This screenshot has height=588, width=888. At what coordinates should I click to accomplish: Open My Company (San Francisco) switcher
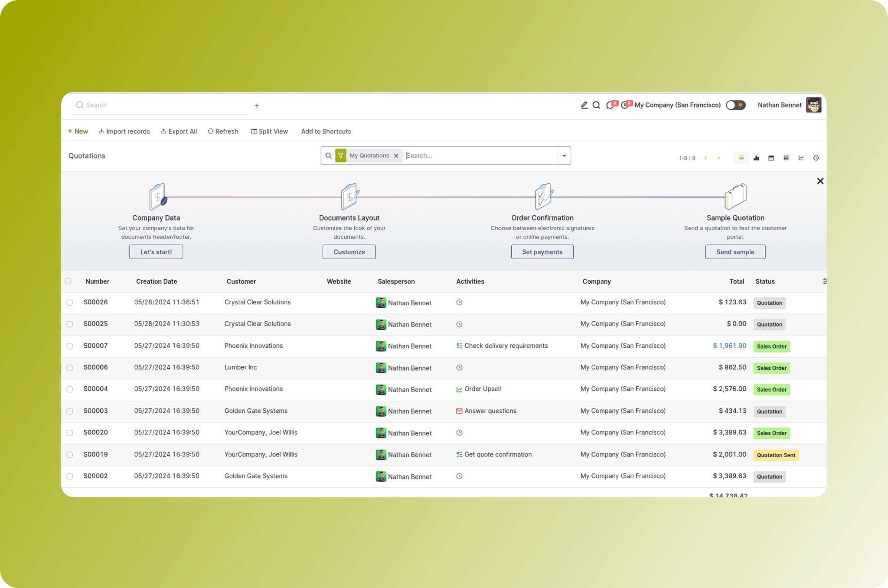tap(677, 105)
